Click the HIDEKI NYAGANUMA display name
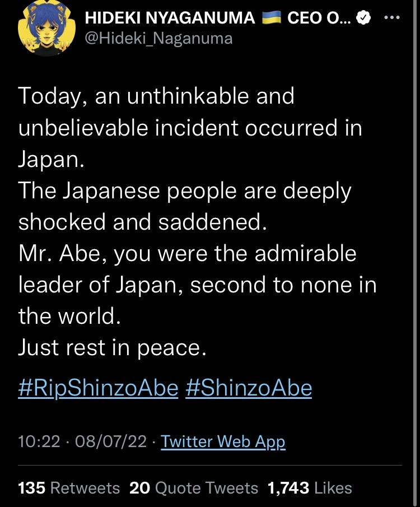The image size is (420, 507). (170, 18)
